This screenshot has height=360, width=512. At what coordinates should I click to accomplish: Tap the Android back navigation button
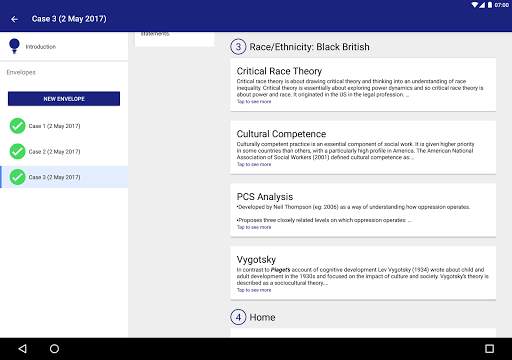point(23,349)
